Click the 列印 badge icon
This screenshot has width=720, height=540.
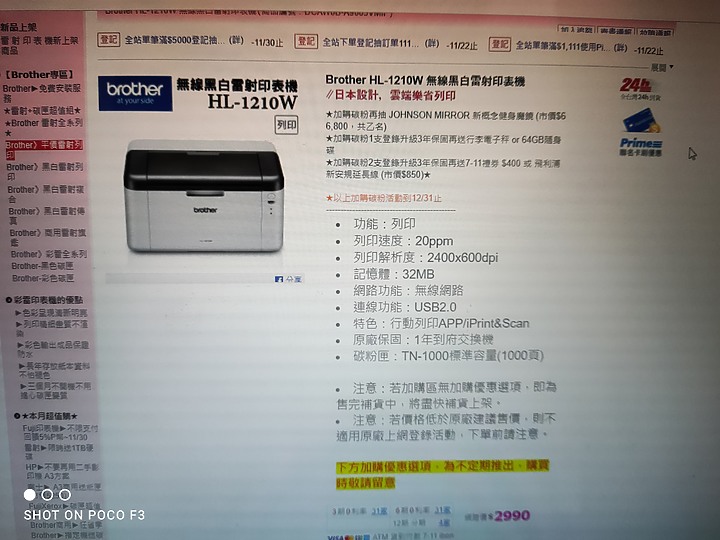[287, 124]
